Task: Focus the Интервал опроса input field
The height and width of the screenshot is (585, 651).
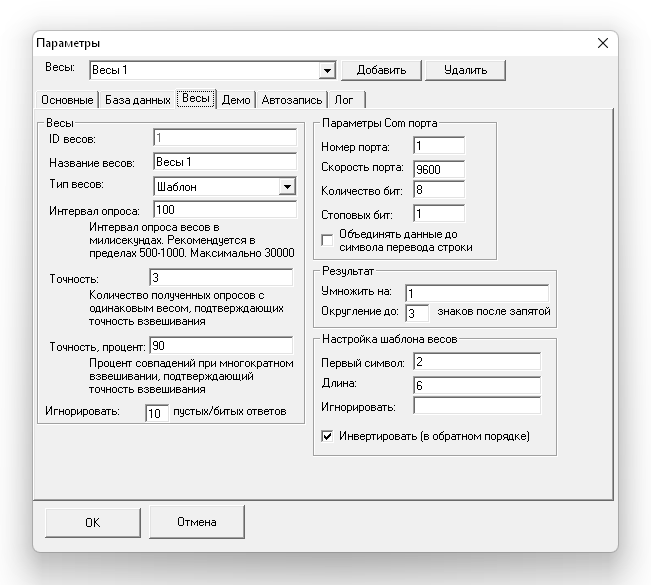Action: point(225,210)
